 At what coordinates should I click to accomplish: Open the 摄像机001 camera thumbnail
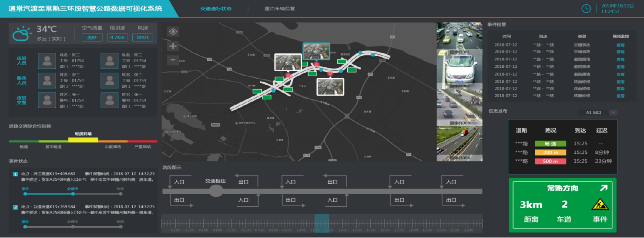pos(460,36)
